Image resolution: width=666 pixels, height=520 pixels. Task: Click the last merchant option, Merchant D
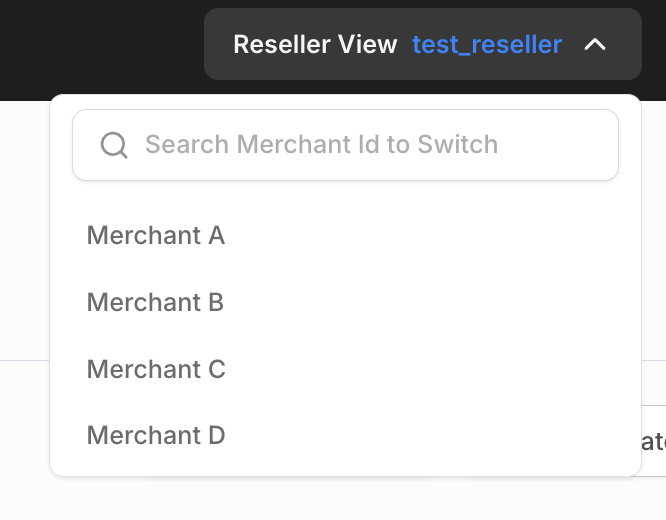pos(156,435)
